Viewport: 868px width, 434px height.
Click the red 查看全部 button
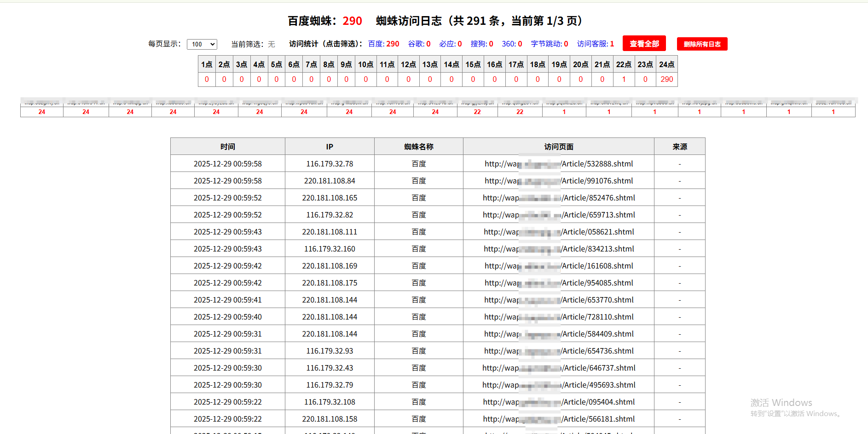click(644, 44)
